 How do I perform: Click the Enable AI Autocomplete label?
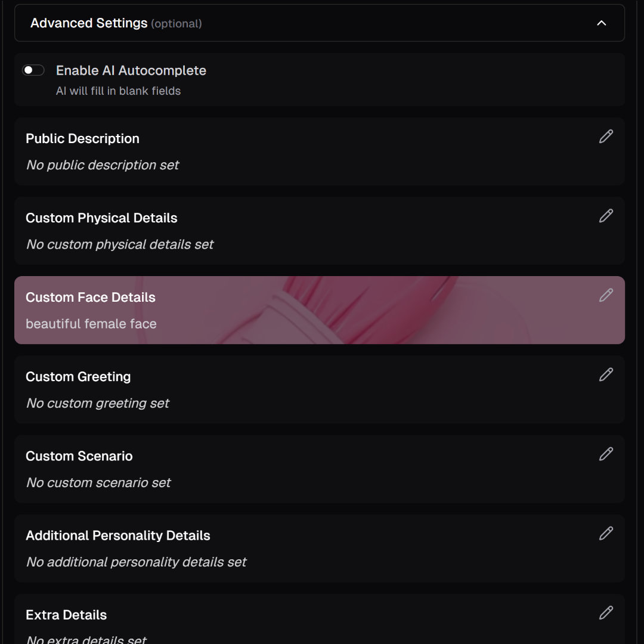tap(131, 70)
